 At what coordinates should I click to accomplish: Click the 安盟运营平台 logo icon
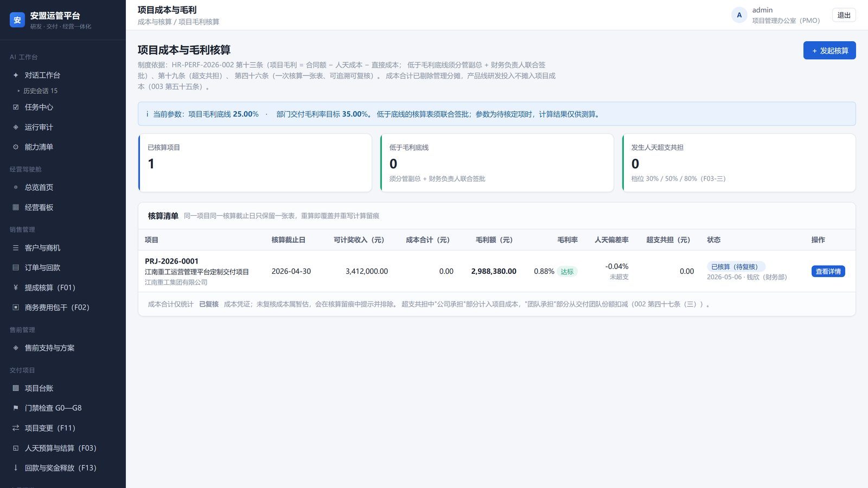(x=17, y=20)
